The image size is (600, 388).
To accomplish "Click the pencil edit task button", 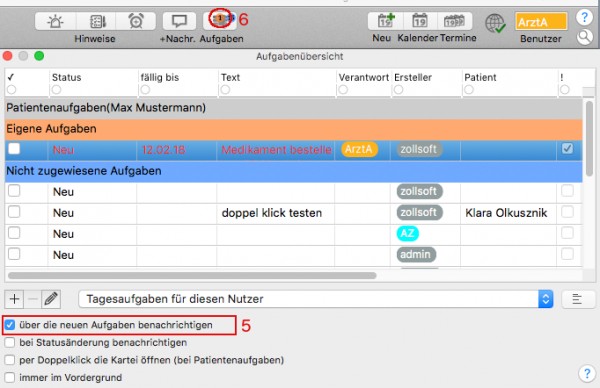I will point(51,299).
